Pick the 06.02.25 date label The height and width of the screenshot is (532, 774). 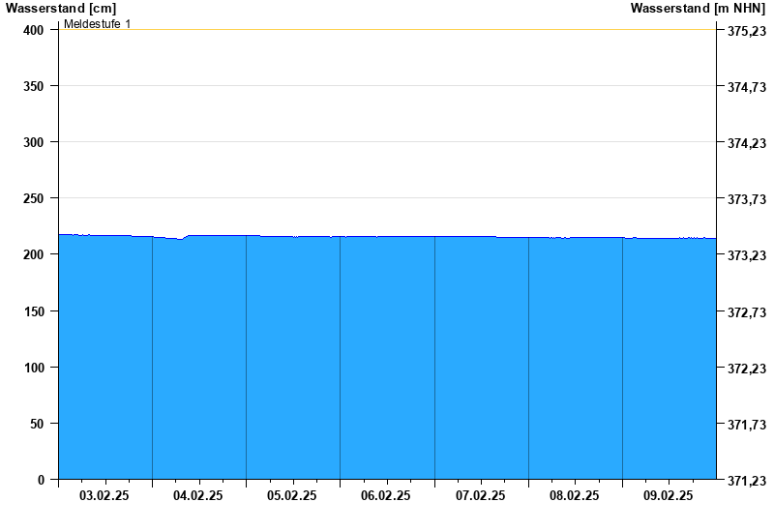(x=386, y=495)
